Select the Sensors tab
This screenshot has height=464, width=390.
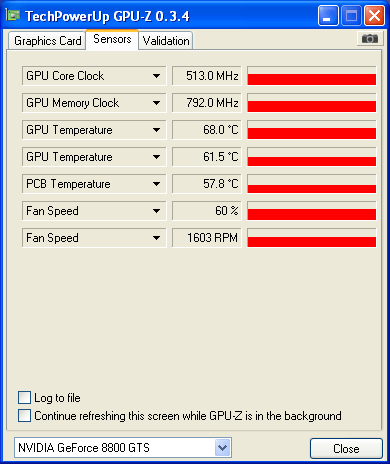click(x=112, y=39)
